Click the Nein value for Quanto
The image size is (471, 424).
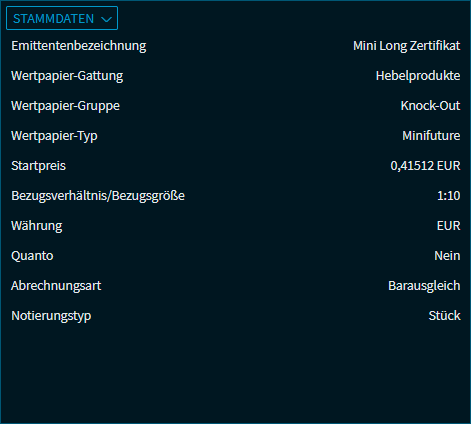pyautogui.click(x=447, y=256)
